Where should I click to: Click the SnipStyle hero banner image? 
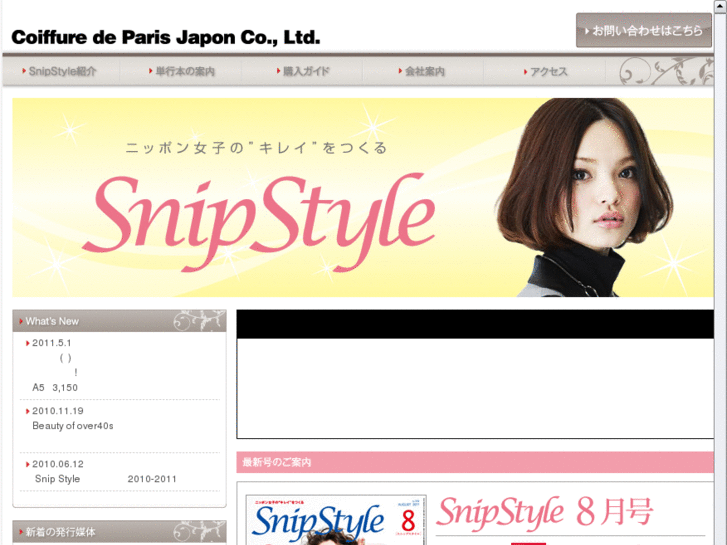coord(363,197)
